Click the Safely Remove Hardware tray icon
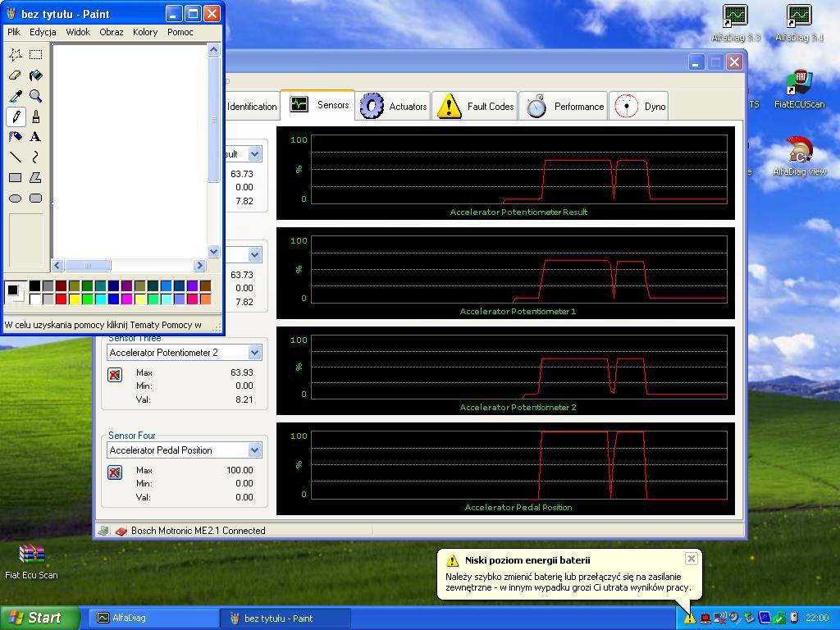This screenshot has width=840, height=630. coord(750,619)
